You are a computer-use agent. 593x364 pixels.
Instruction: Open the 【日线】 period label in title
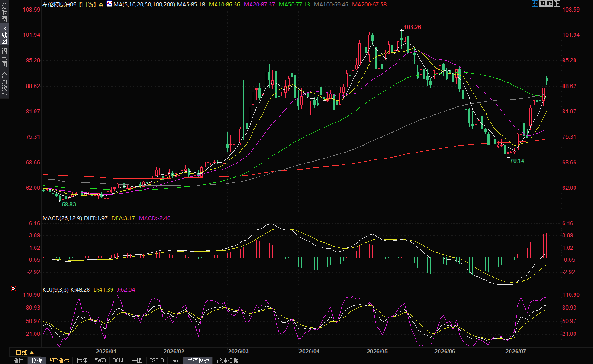pyautogui.click(x=87, y=4)
